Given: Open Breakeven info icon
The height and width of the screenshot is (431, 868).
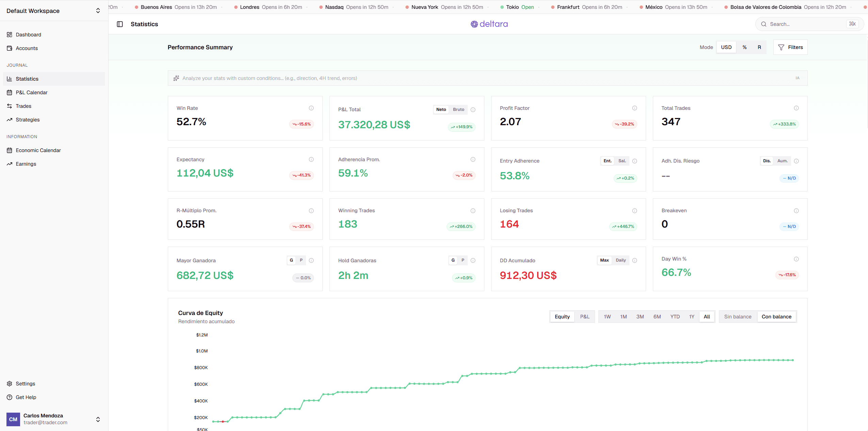Looking at the screenshot, I should tap(796, 211).
